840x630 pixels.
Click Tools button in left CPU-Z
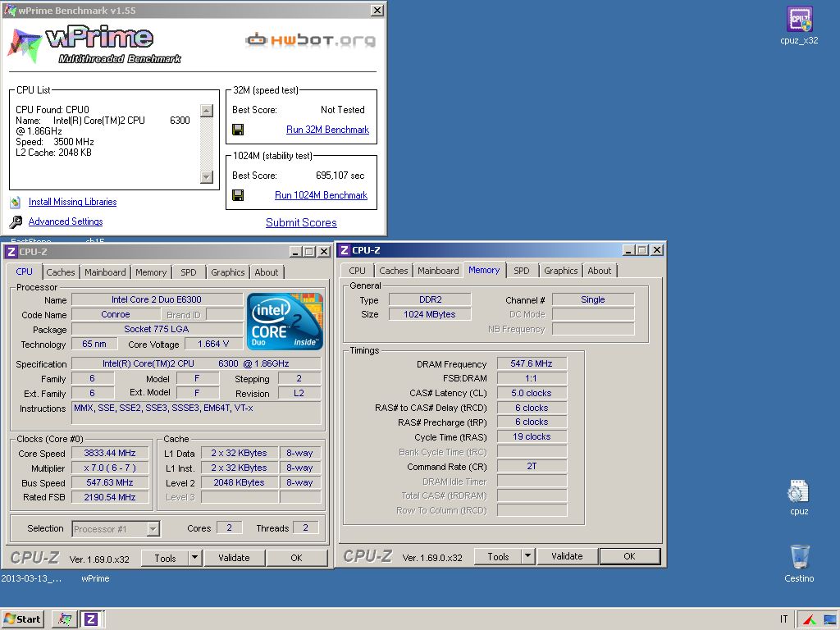click(x=165, y=558)
